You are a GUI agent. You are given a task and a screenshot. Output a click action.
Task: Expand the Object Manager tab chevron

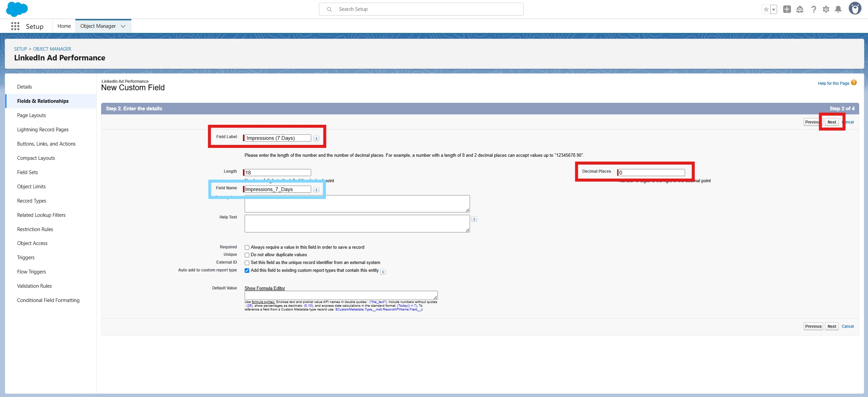[x=123, y=26]
